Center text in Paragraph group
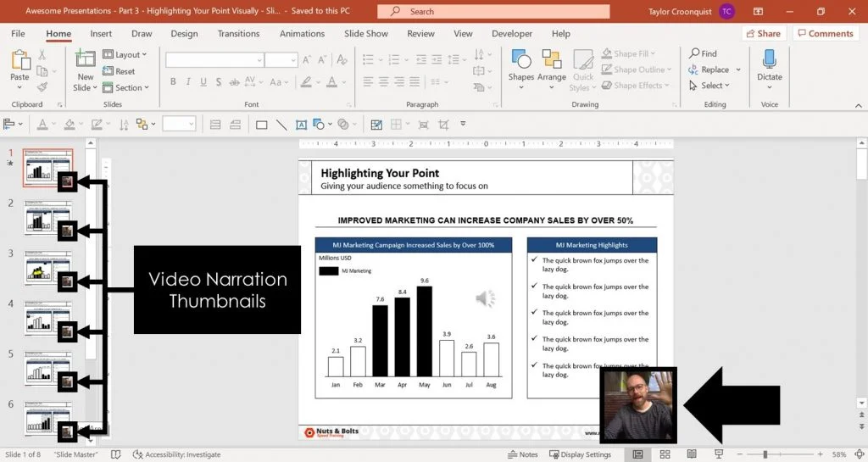The image size is (868, 462). click(x=384, y=82)
